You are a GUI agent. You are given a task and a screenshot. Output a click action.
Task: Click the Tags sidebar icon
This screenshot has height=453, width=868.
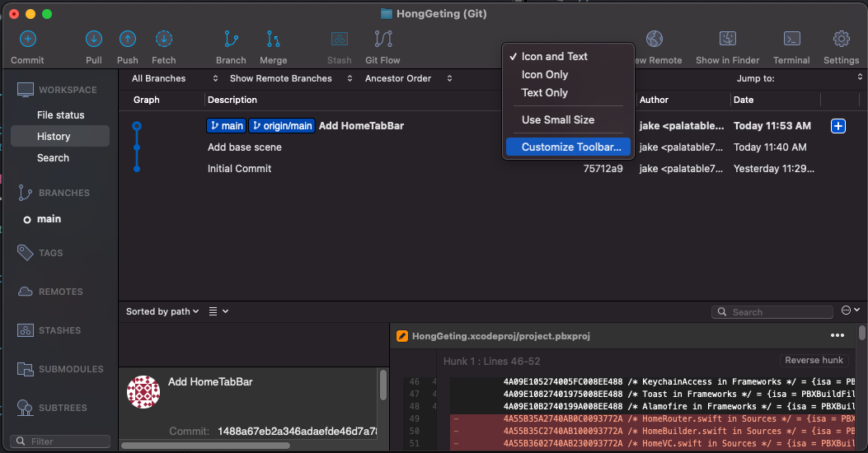(25, 253)
